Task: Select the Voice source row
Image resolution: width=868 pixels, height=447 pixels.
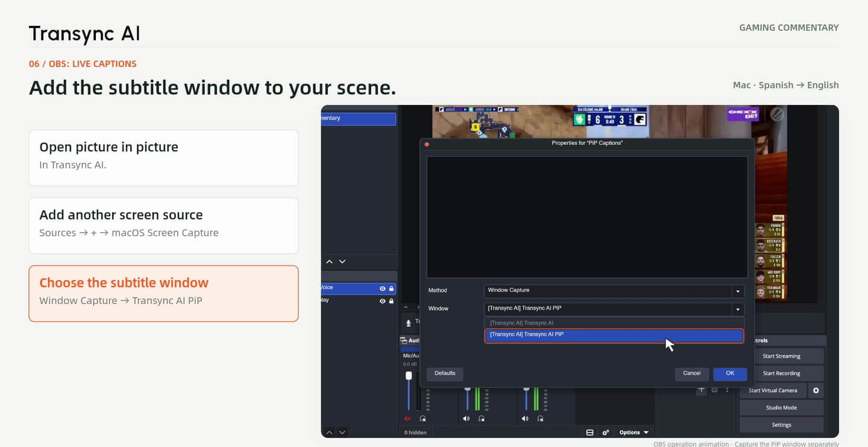Action: click(x=359, y=288)
